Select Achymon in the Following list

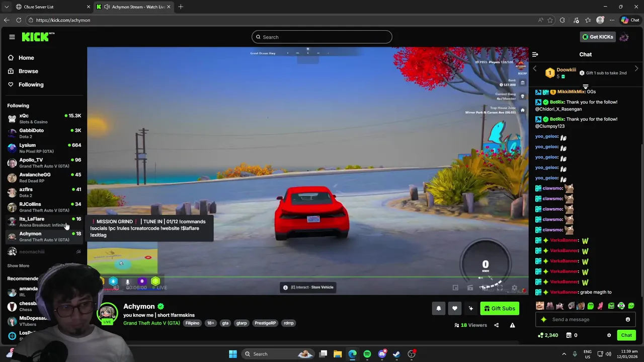44,236
